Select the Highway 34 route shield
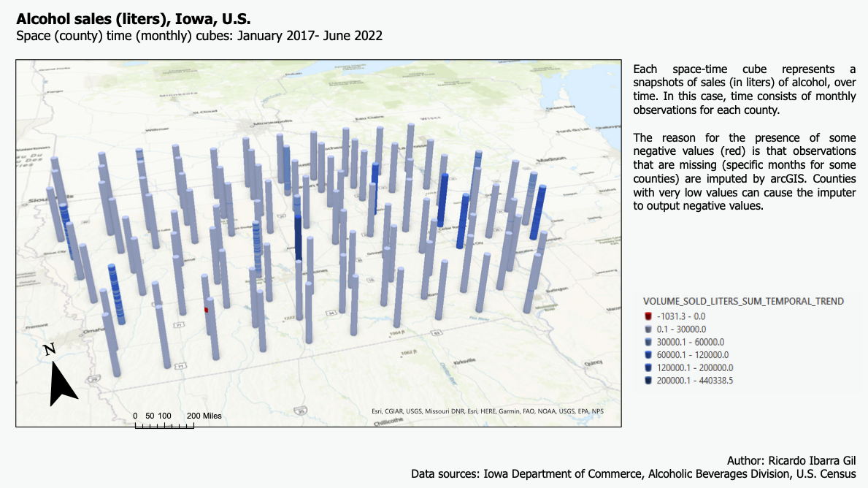The height and width of the screenshot is (488, 868). 331,314
